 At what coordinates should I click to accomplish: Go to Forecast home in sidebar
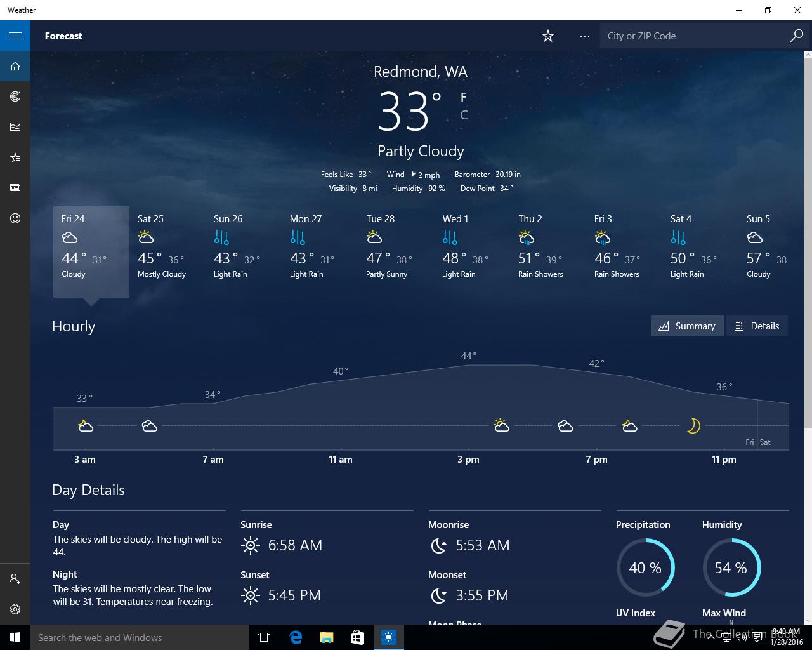click(x=15, y=66)
